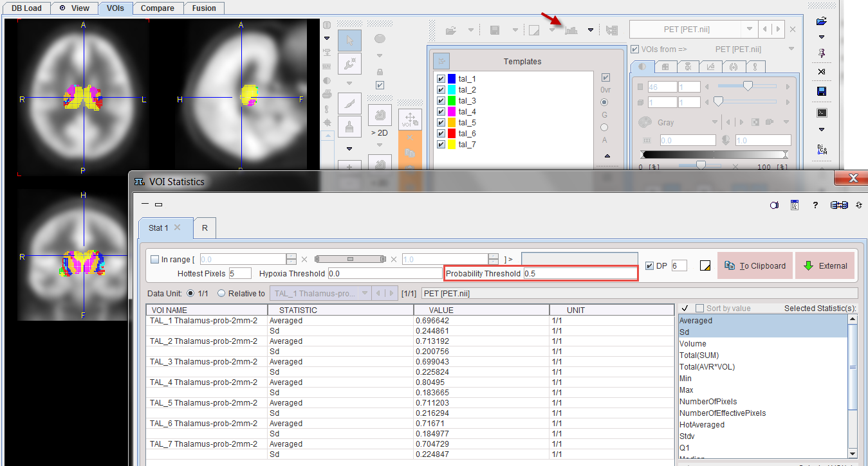This screenshot has width=868, height=466.
Task: Click the VOI statistics histogram icon
Action: point(571,30)
